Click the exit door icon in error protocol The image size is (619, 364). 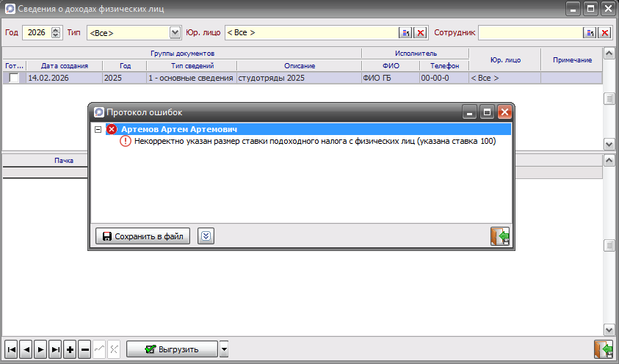point(500,236)
